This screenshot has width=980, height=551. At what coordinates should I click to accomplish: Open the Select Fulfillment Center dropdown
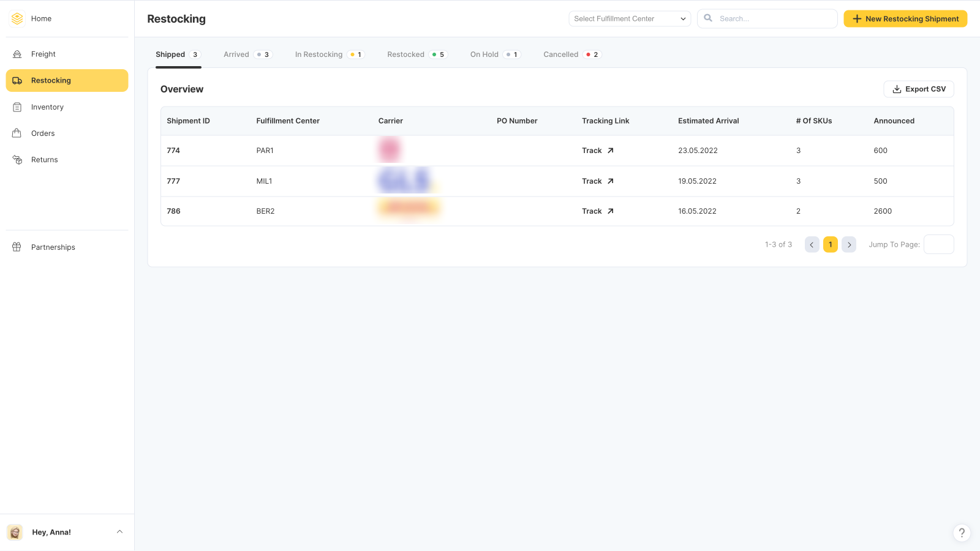pos(629,18)
